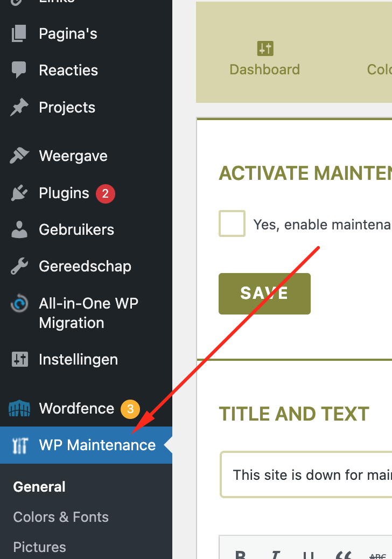Select the WP Maintenance sidebar icon

pyautogui.click(x=19, y=445)
